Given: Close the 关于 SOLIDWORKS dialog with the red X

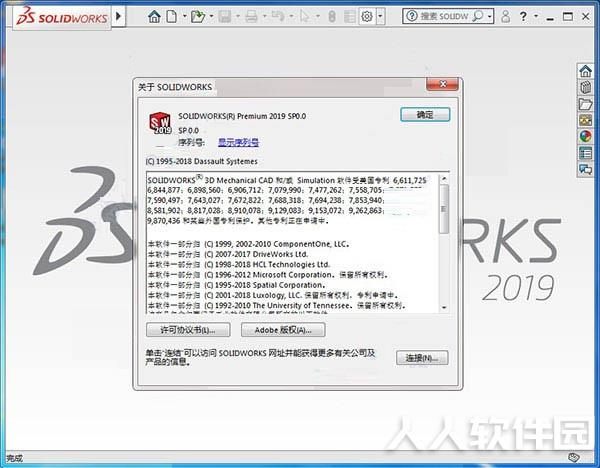Looking at the screenshot, I should (x=442, y=84).
